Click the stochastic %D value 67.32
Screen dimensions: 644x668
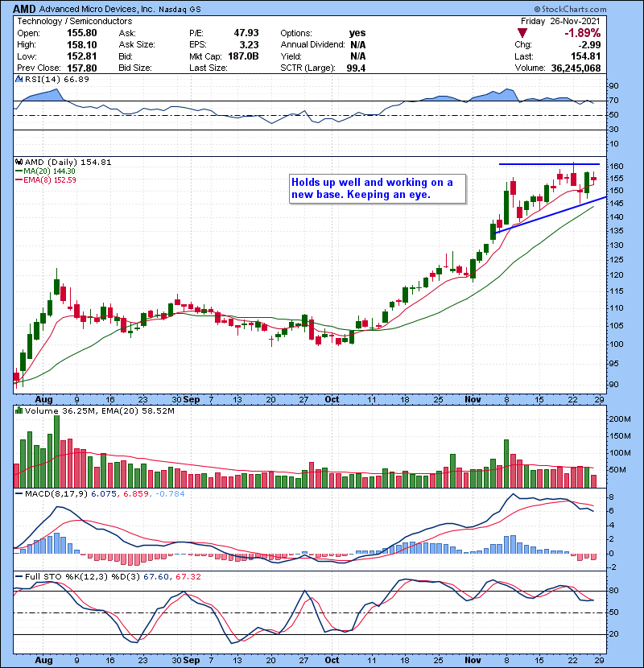click(x=188, y=576)
